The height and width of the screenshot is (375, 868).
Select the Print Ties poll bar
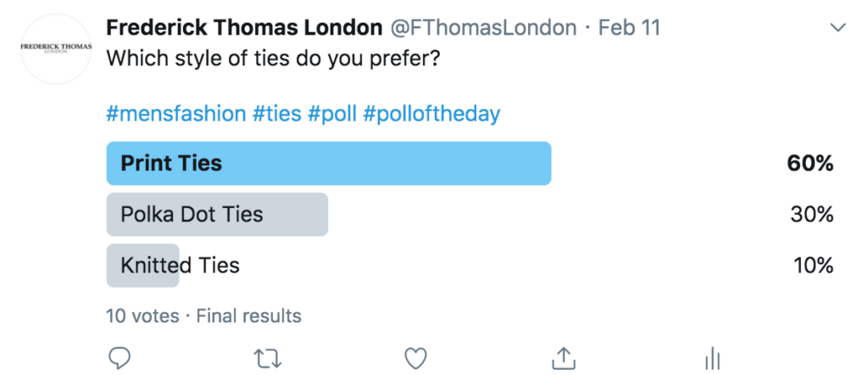329,164
